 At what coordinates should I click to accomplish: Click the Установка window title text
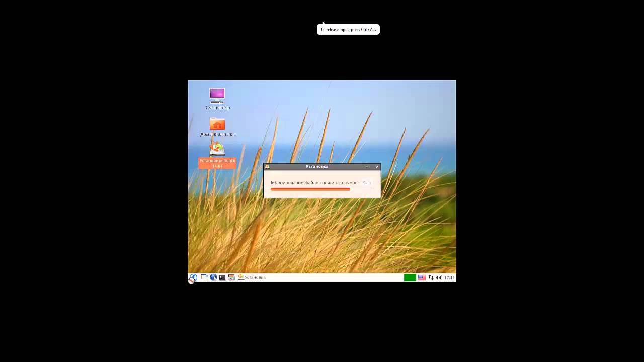coord(317,167)
